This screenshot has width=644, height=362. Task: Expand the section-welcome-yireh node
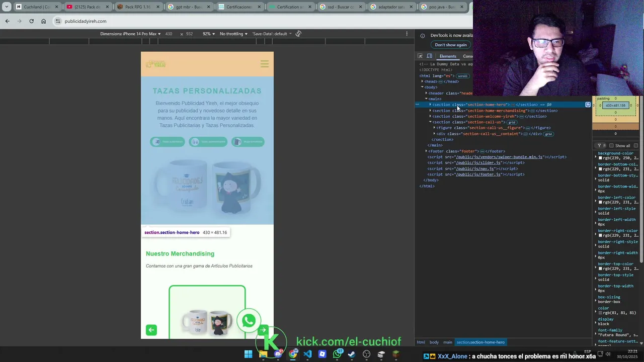coord(430,116)
